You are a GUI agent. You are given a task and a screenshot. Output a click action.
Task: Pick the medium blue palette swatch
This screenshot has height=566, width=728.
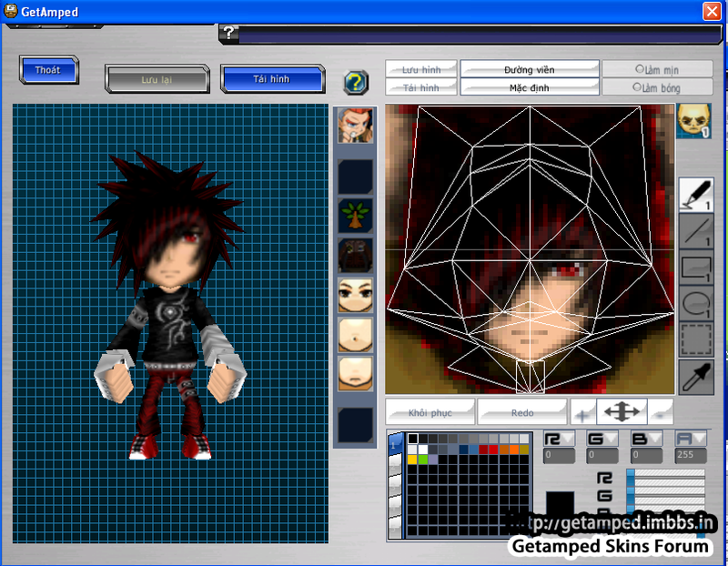click(x=473, y=449)
